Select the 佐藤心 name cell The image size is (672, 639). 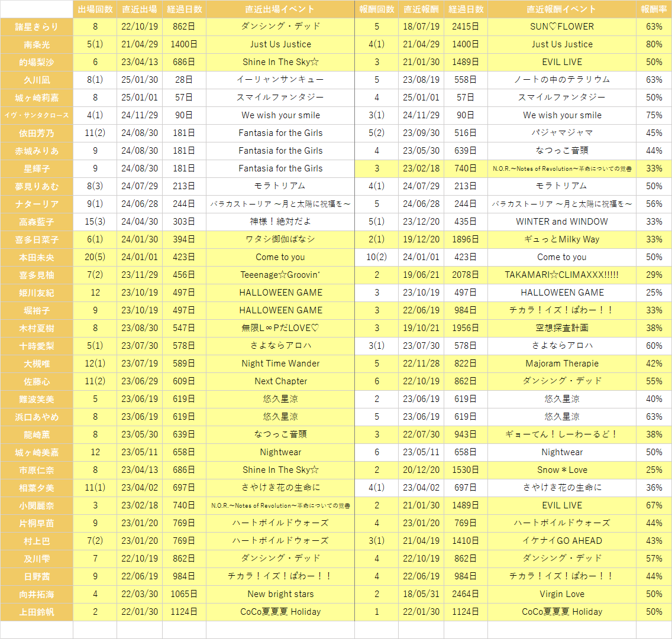click(x=37, y=381)
